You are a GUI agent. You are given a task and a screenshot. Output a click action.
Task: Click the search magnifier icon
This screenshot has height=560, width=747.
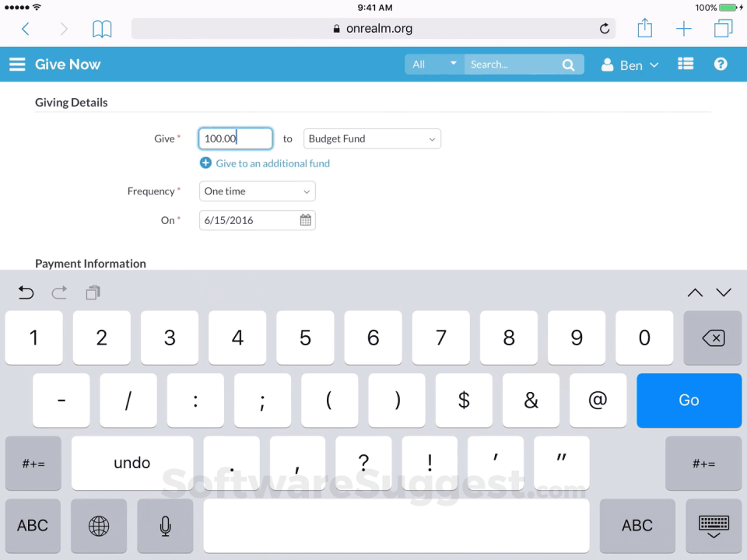pyautogui.click(x=568, y=64)
